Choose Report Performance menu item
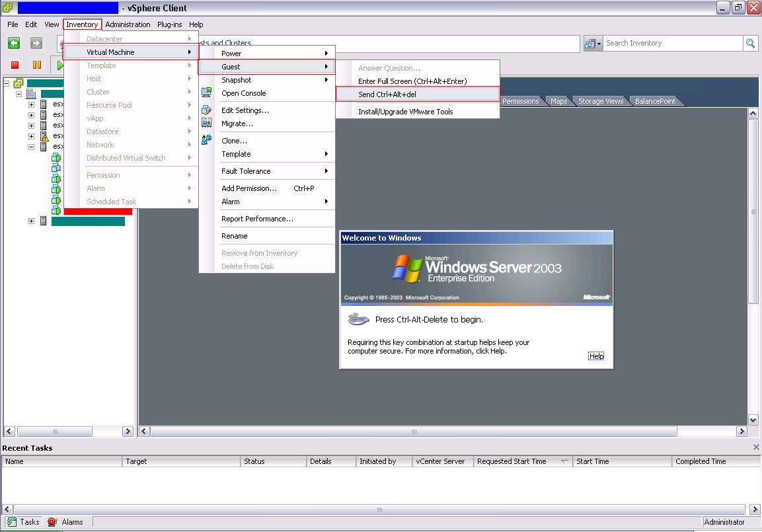762x532 pixels. tap(267, 219)
